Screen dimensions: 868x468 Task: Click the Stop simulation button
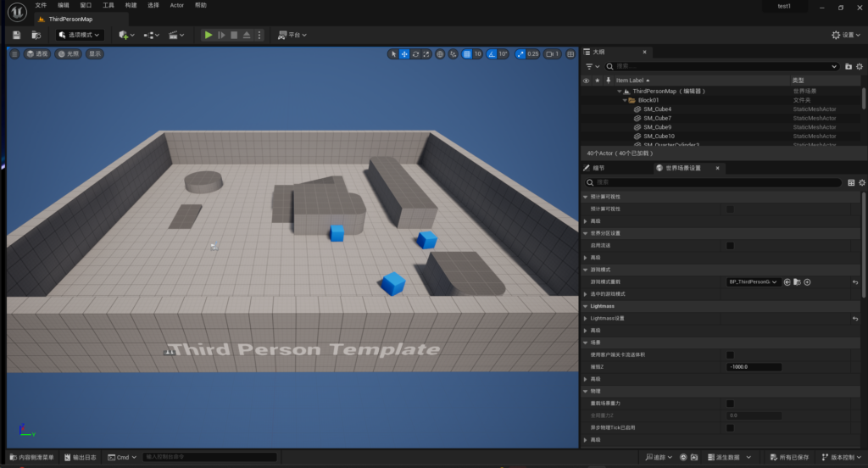pyautogui.click(x=234, y=35)
